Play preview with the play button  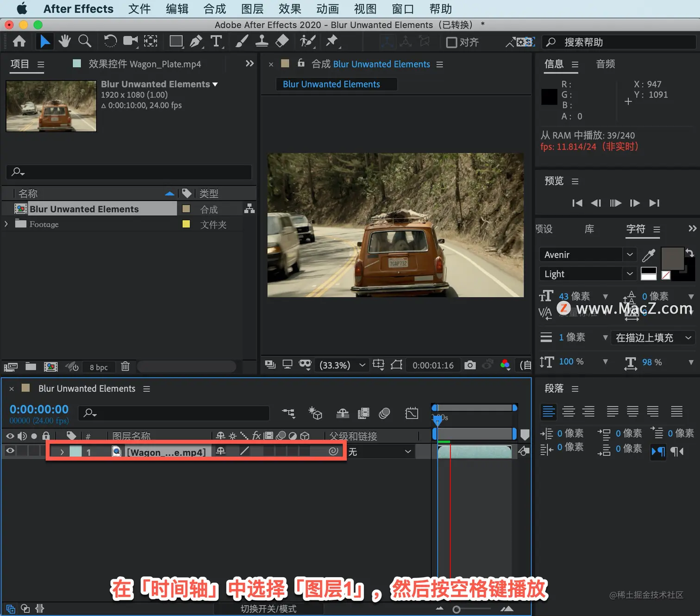[x=615, y=203]
